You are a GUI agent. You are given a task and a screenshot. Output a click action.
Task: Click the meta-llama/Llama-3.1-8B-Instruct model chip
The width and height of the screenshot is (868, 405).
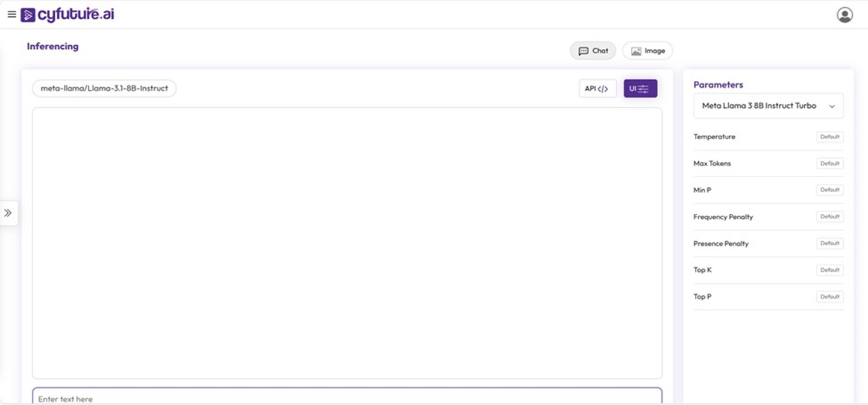coord(104,89)
